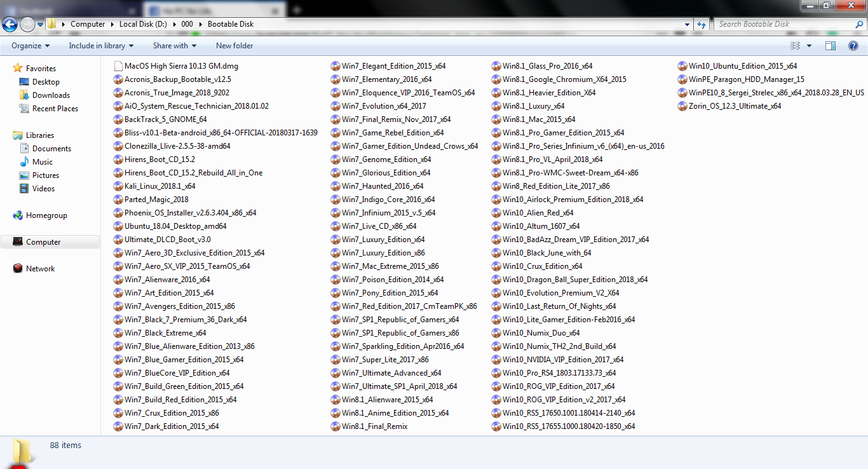Screen dimensions: 868x469
Task: Click Win8.1_Luxury_x64 file name
Action: click(534, 106)
